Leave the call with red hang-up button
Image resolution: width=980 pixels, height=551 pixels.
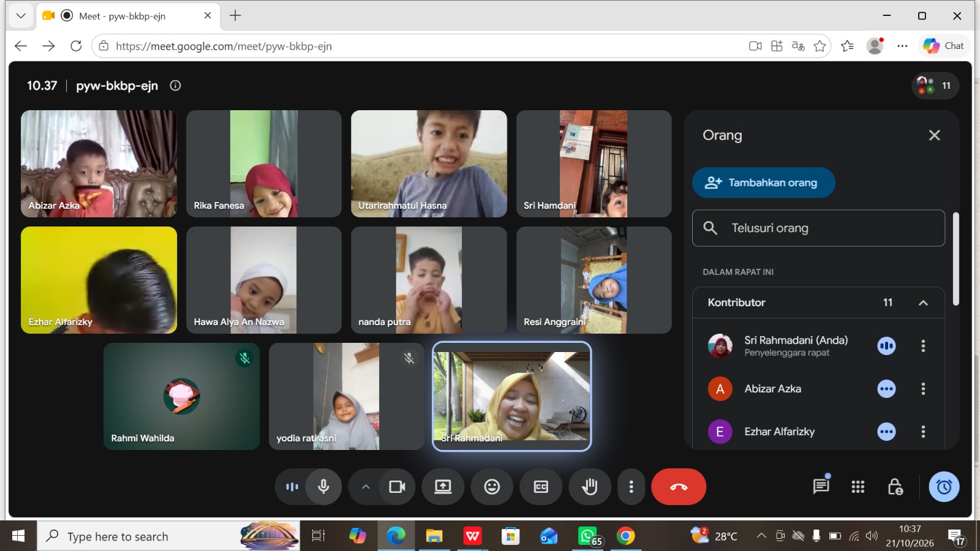click(679, 487)
